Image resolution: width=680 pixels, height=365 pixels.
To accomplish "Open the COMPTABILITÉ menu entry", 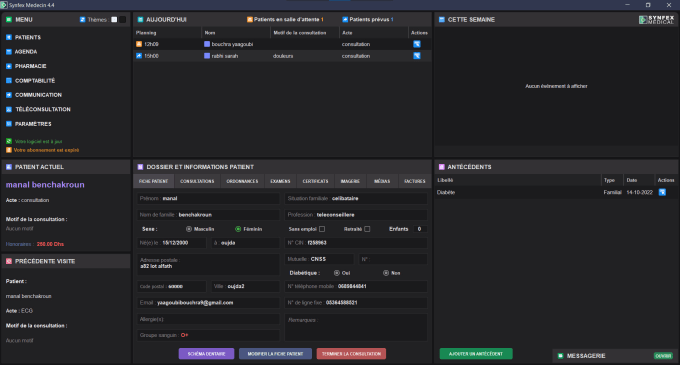I will 35,81.
